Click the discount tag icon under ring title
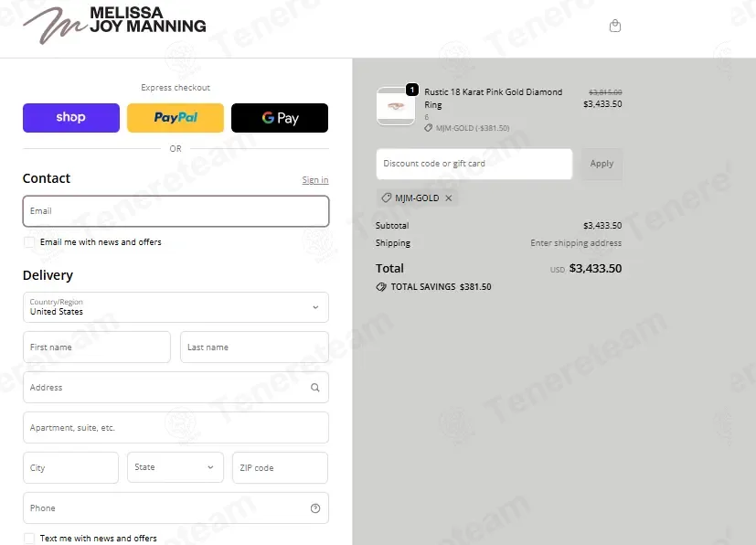Image resolution: width=756 pixels, height=545 pixels. (428, 128)
